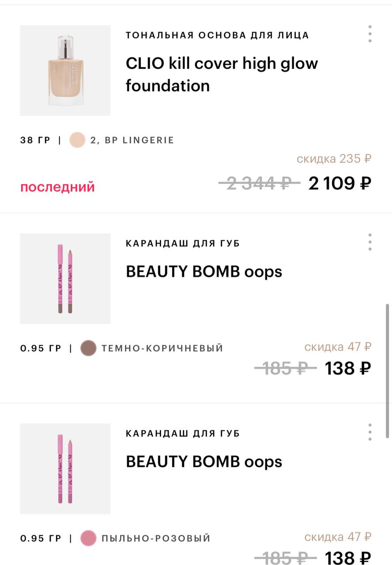Open CLIO kill cover high glow foundation title
392x565 pixels.
[x=222, y=74]
